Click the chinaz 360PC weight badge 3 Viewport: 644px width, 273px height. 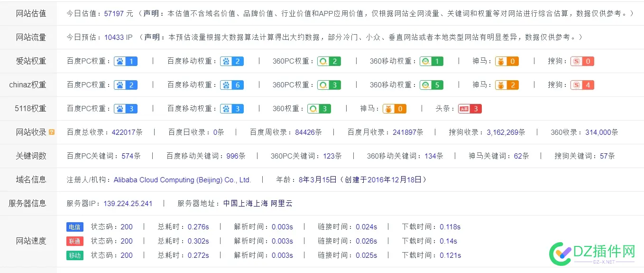coord(329,85)
